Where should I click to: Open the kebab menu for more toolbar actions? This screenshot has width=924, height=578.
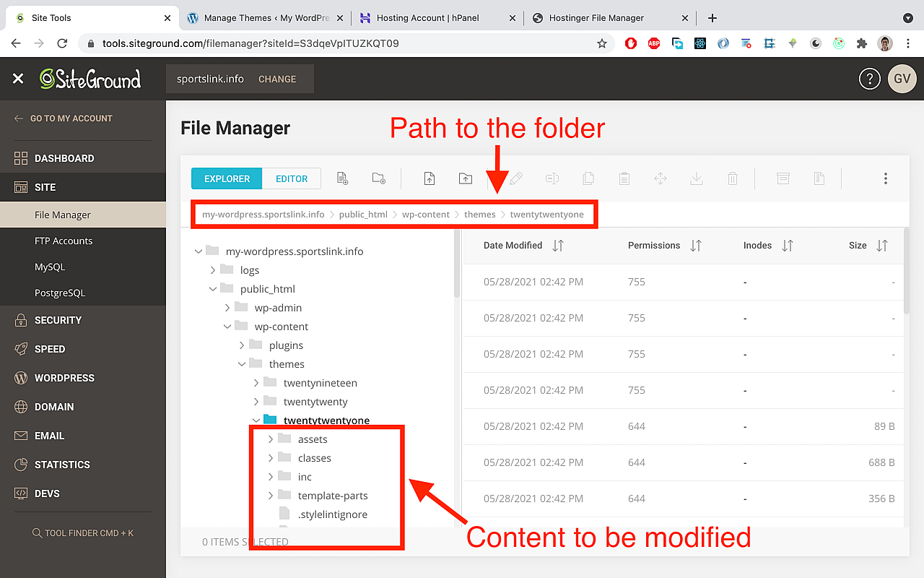tap(885, 178)
